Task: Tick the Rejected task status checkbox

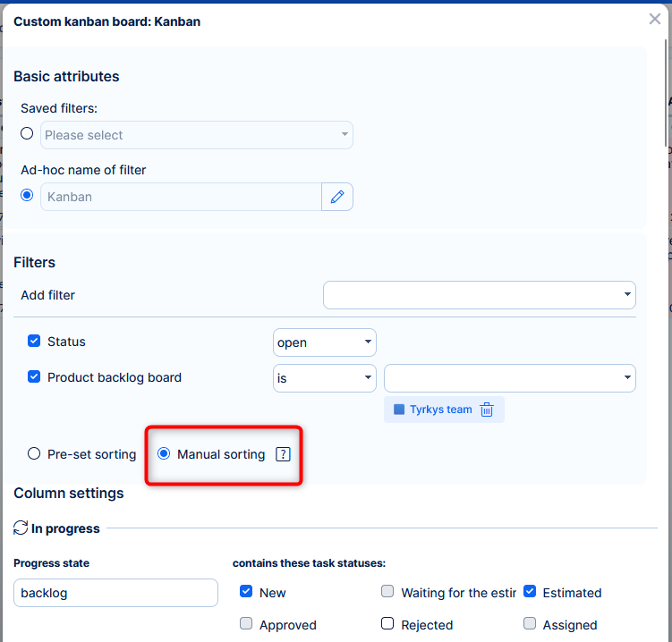Action: [387, 624]
